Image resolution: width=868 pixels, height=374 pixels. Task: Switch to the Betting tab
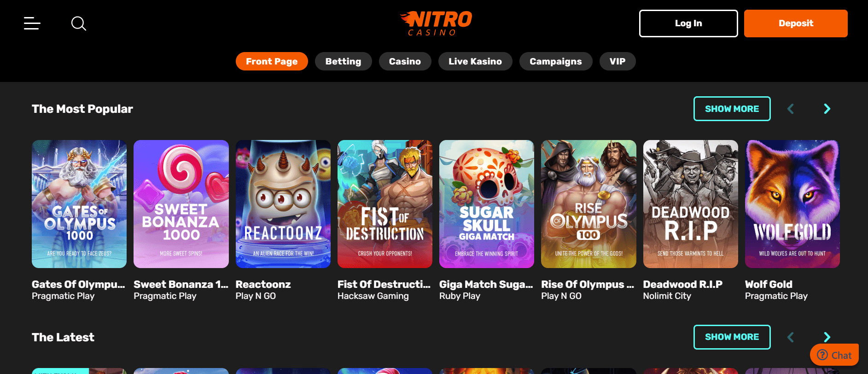[343, 61]
